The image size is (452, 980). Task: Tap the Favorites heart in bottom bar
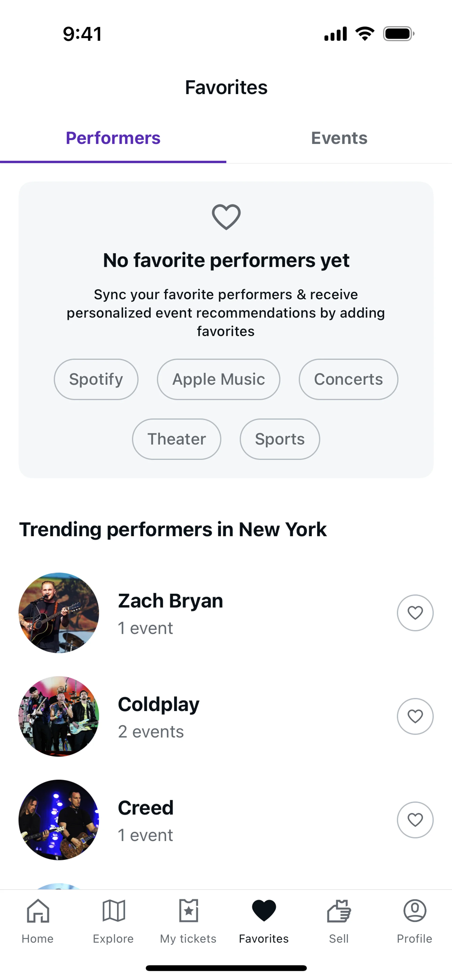tap(264, 911)
